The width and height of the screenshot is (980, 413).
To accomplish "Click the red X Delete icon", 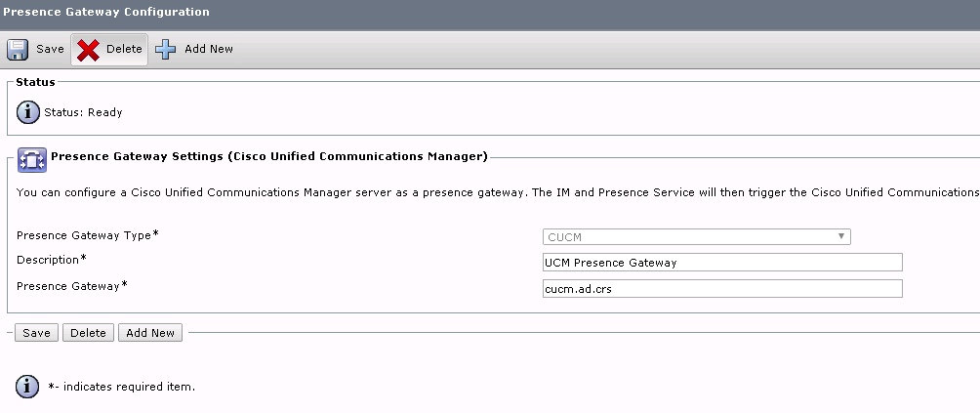I will coord(88,50).
